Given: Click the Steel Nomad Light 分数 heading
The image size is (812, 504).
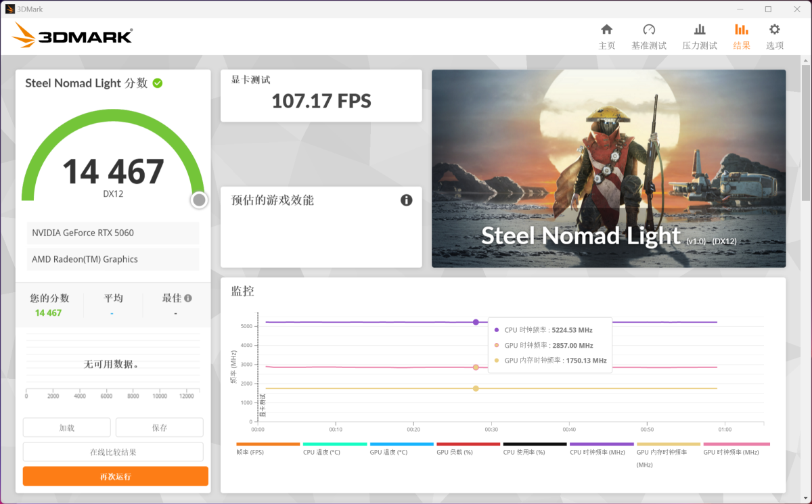Looking at the screenshot, I should [x=86, y=83].
